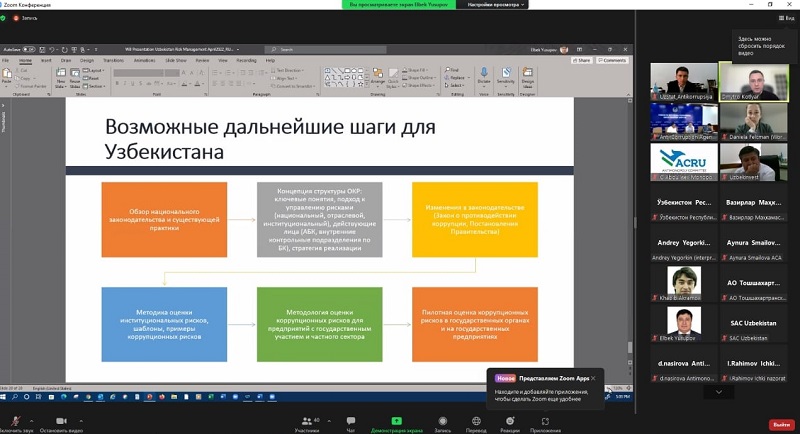This screenshot has height=434, width=800.
Task: Mute the microphone in Zoom toolbar
Action: [x=16, y=420]
